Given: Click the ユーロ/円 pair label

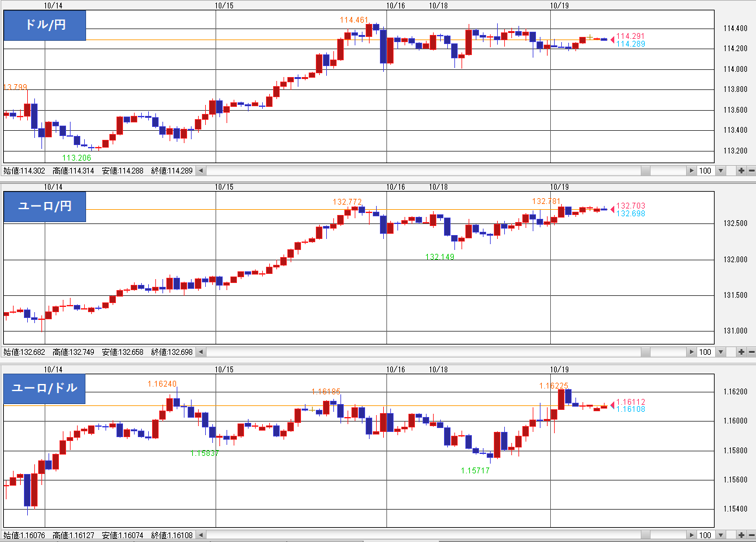Looking at the screenshot, I should click(x=45, y=207).
